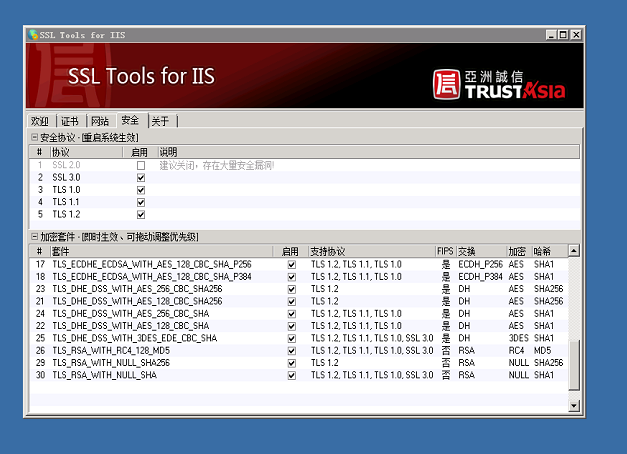Select the TLS 1.0 protocol name
The width and height of the screenshot is (627, 454).
click(66, 190)
